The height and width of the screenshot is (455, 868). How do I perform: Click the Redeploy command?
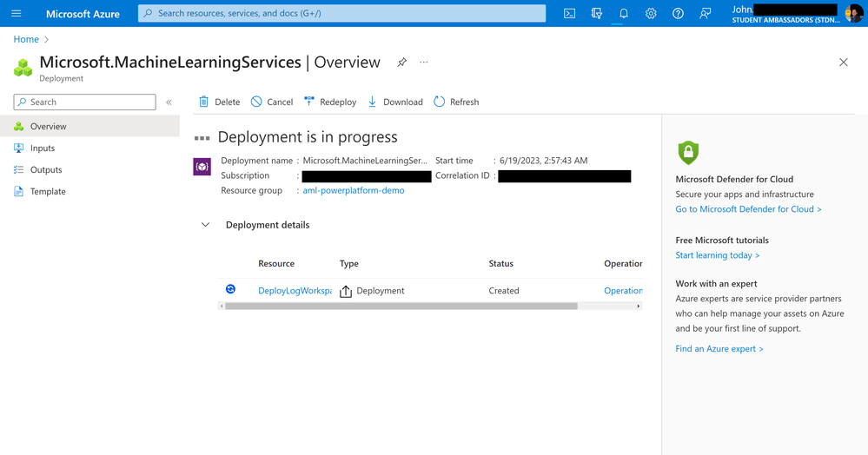(330, 102)
